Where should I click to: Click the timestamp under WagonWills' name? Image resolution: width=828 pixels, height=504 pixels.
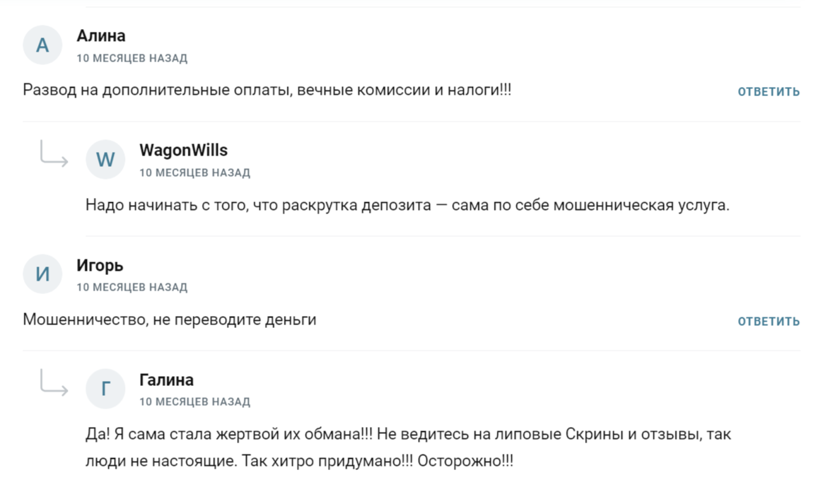coord(194,172)
